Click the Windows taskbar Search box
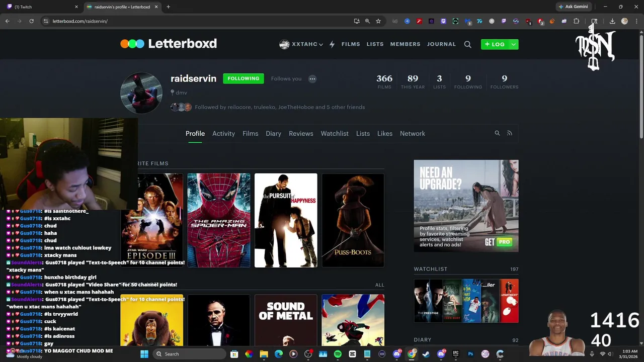Image resolution: width=644 pixels, height=362 pixels. [x=190, y=354]
